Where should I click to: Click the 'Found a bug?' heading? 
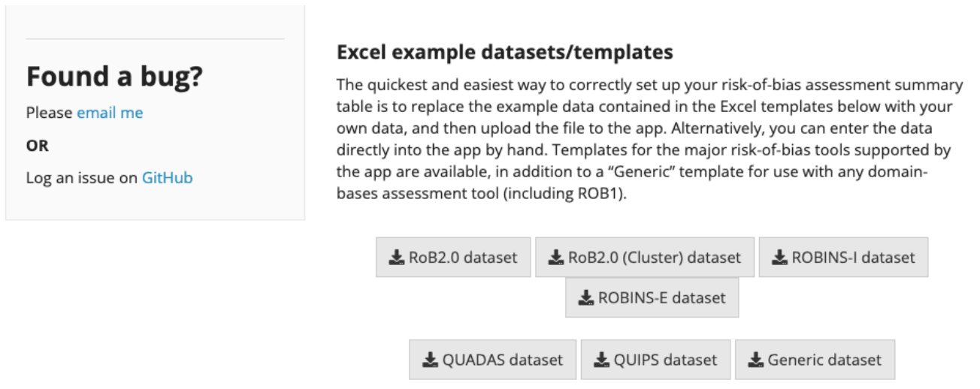(x=115, y=77)
